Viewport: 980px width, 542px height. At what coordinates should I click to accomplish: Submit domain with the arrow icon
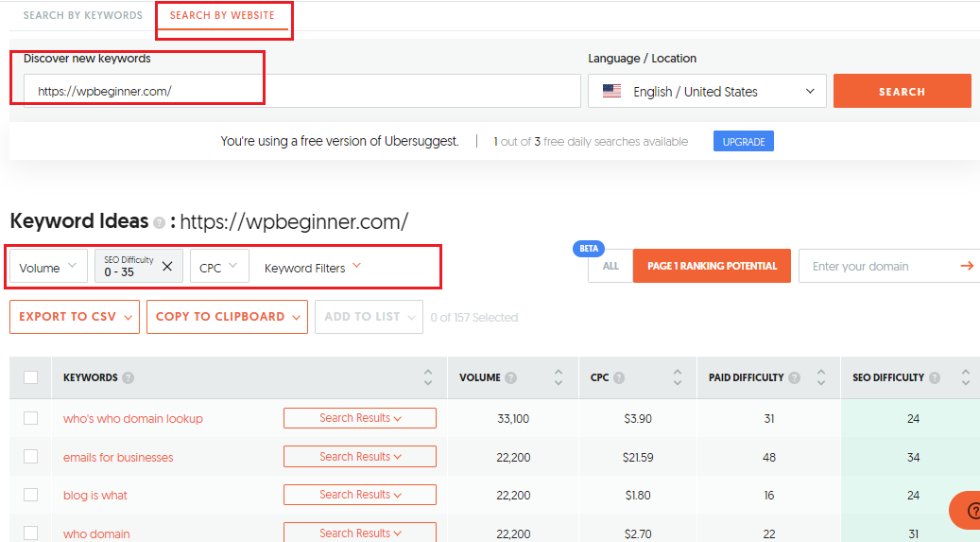[x=967, y=266]
